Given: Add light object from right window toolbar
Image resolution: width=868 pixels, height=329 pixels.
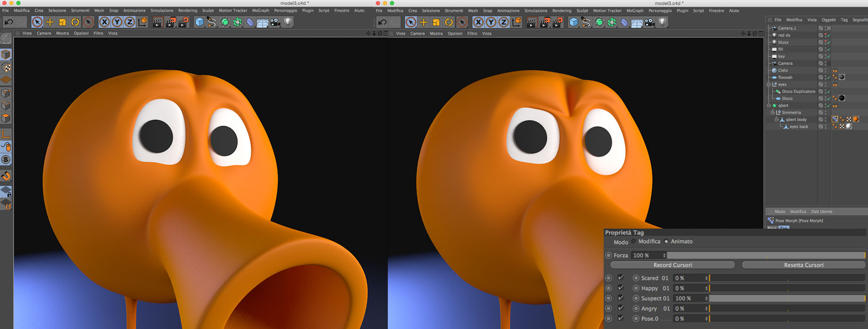Looking at the screenshot, I should (x=662, y=22).
